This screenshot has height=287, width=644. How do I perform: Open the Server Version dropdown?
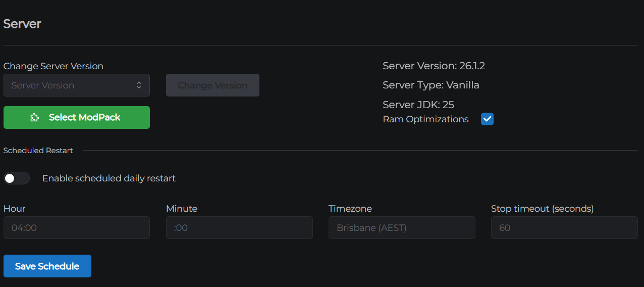[77, 85]
